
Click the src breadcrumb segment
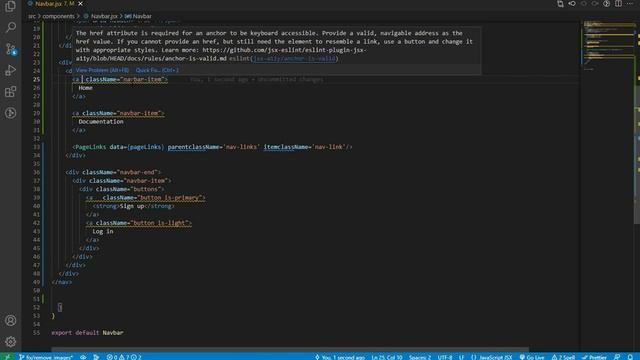point(32,16)
